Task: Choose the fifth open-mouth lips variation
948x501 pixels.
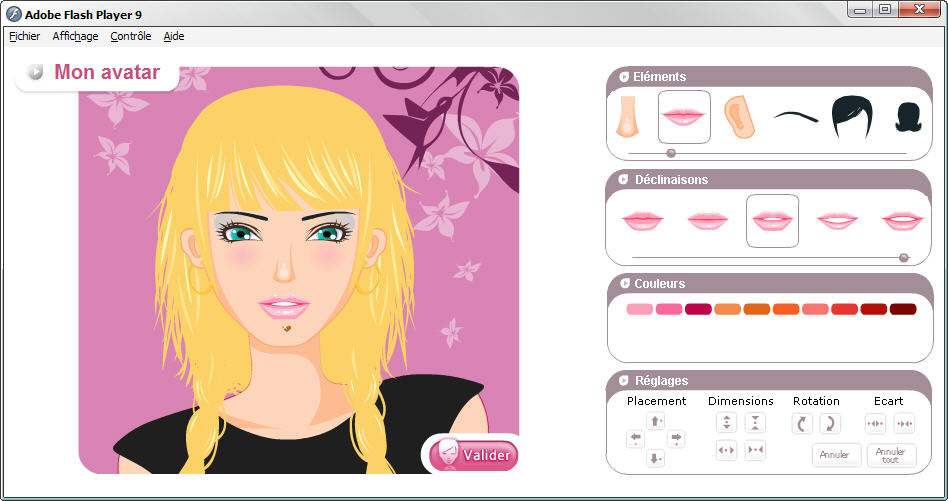Action: click(x=902, y=221)
